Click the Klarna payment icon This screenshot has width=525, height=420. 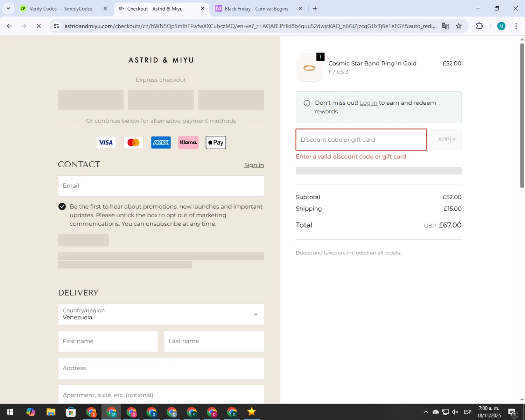coord(188,142)
